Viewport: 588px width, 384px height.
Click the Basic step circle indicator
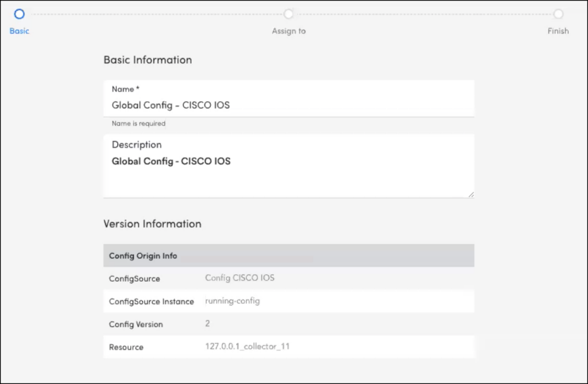(x=20, y=14)
